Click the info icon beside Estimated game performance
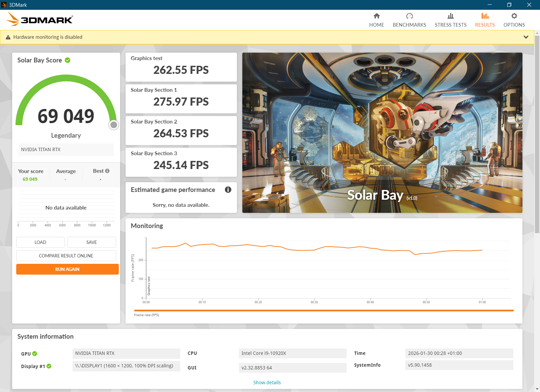The image size is (540, 392). pos(228,190)
